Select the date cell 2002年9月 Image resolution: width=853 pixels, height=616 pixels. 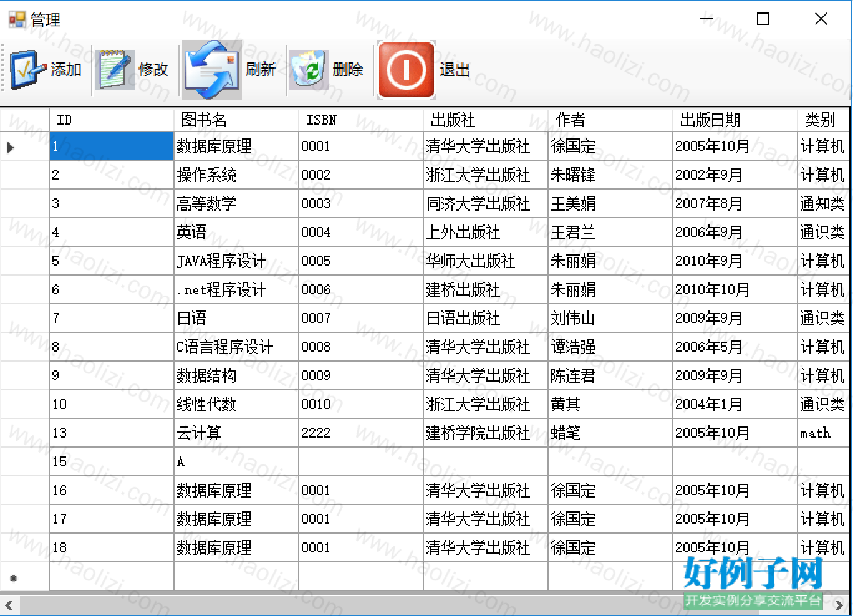click(735, 175)
